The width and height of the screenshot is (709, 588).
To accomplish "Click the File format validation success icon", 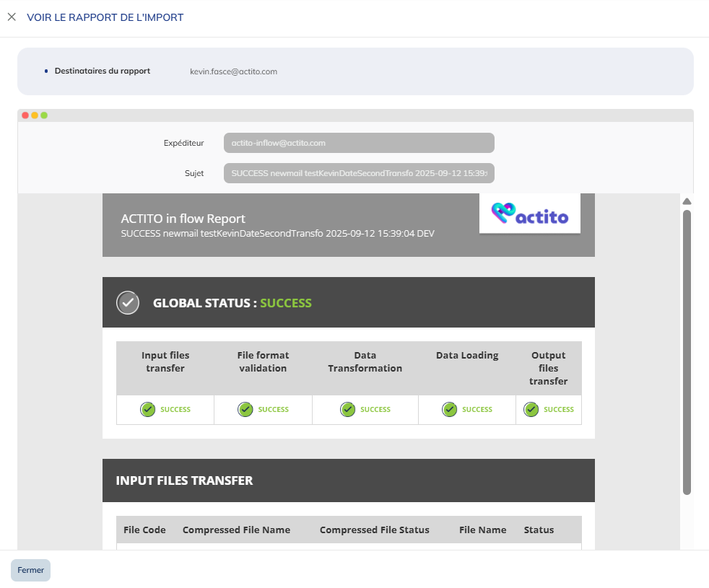I will 245,410.
